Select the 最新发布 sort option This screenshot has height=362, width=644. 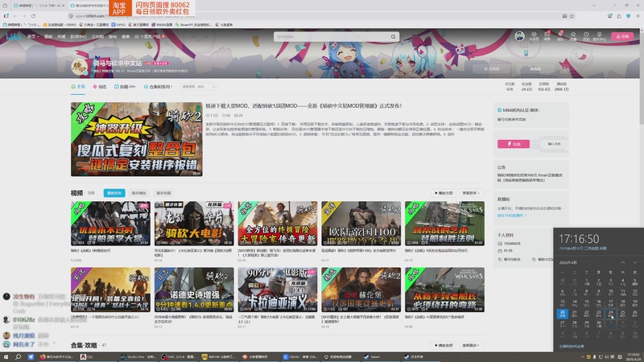tap(114, 193)
